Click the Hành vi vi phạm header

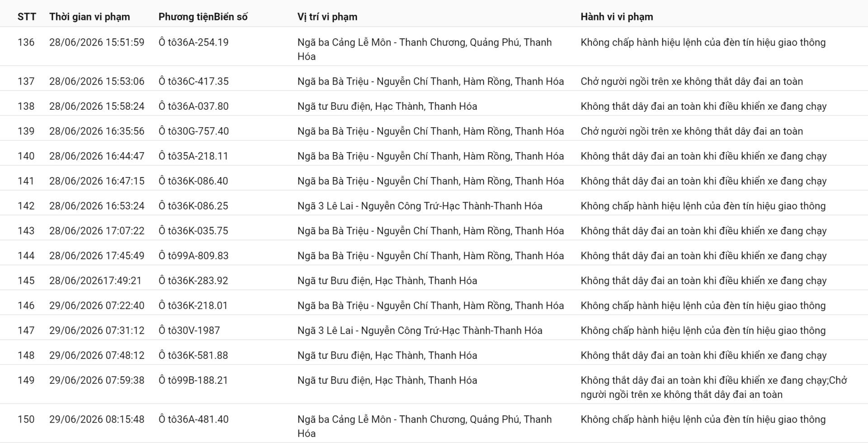click(617, 17)
